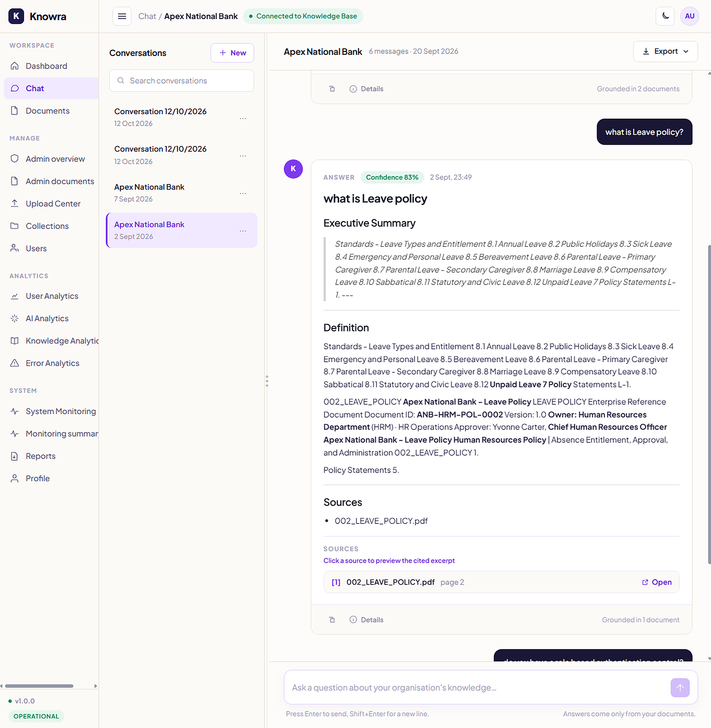Select Apex National Bank 7 Sept 2026 conversation

pyautogui.click(x=181, y=193)
